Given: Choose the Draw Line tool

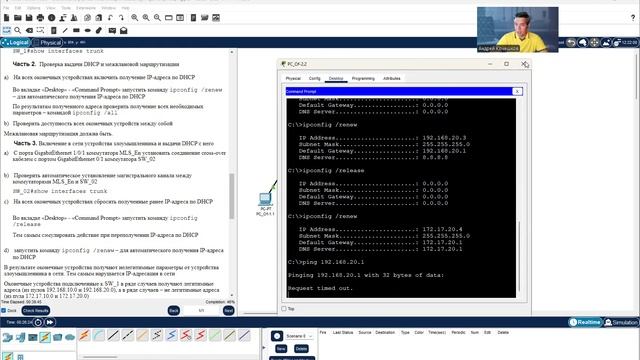Looking at the screenshot, I should tap(65, 31).
